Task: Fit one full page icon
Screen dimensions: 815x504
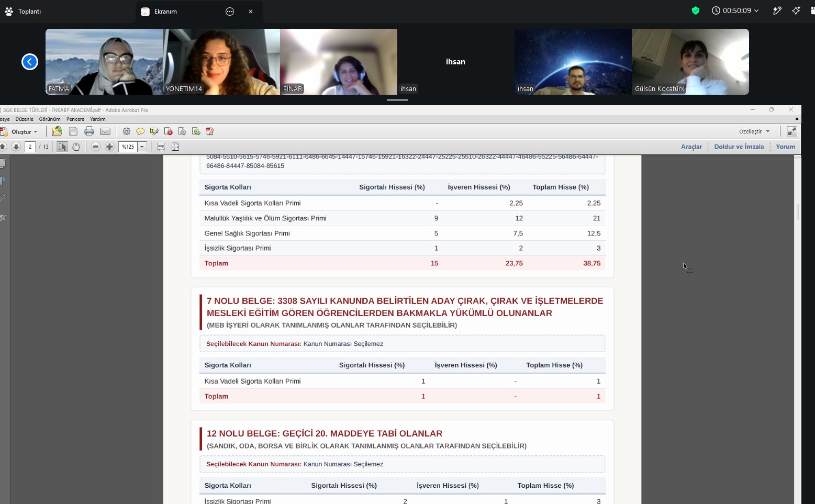Action: tap(175, 147)
